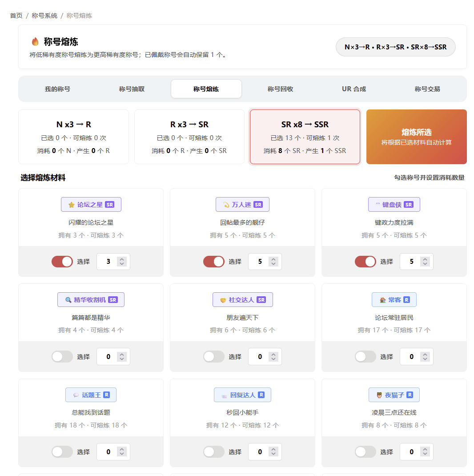Click the 万人迷 badge icon

click(226, 205)
